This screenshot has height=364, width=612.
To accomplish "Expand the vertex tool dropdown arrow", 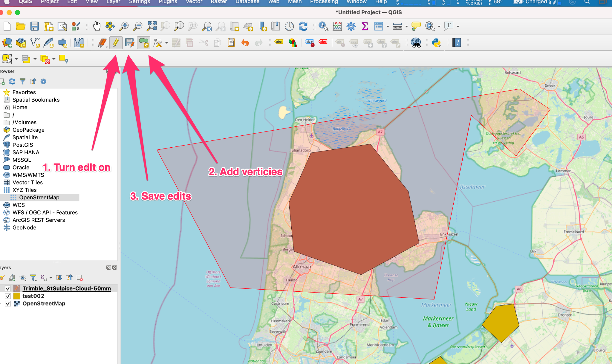I will [x=166, y=43].
